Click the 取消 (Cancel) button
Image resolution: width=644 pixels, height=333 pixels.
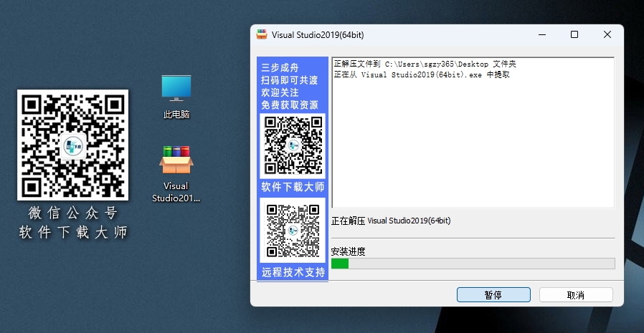click(576, 295)
